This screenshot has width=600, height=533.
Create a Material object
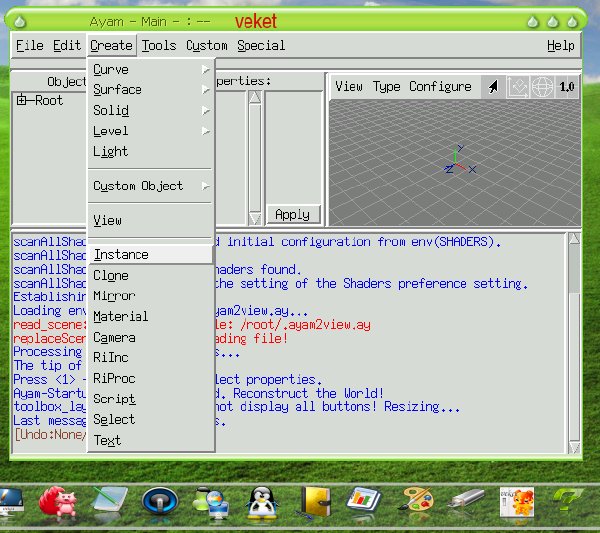(150, 316)
